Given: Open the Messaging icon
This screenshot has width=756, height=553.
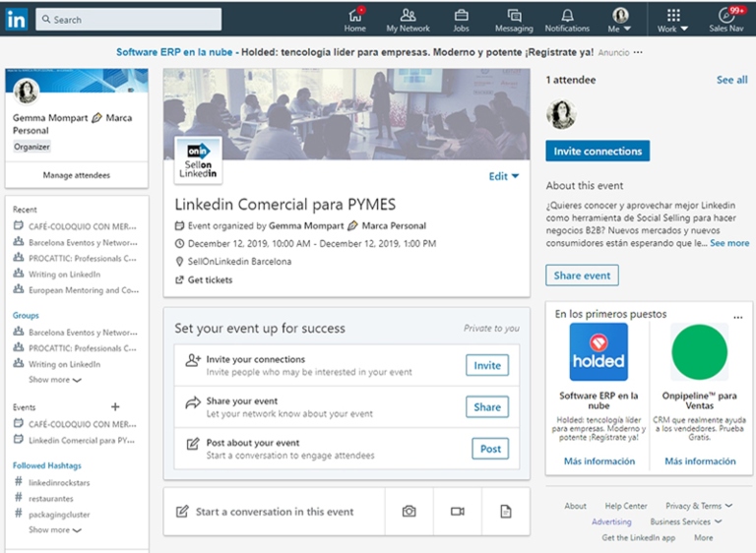Looking at the screenshot, I should tap(514, 16).
